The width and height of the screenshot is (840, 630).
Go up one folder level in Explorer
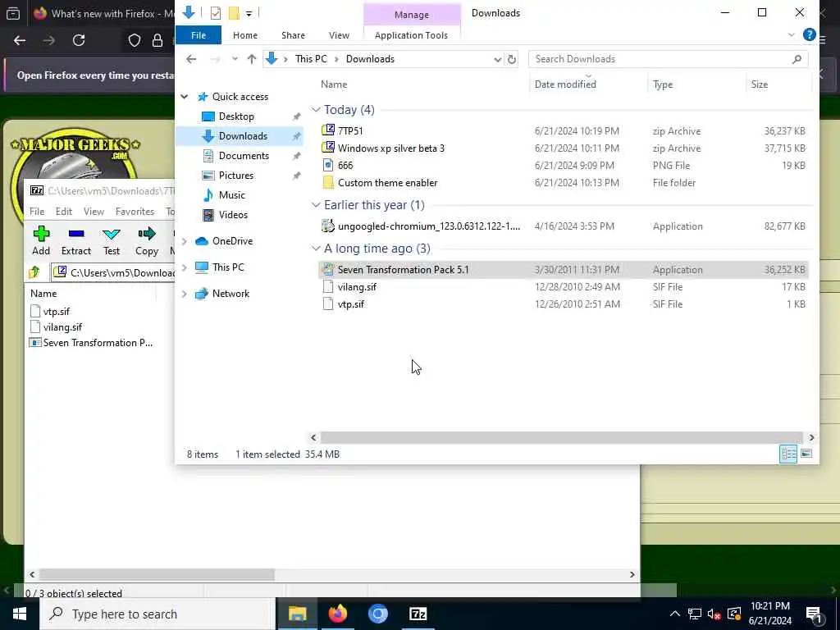click(x=251, y=59)
